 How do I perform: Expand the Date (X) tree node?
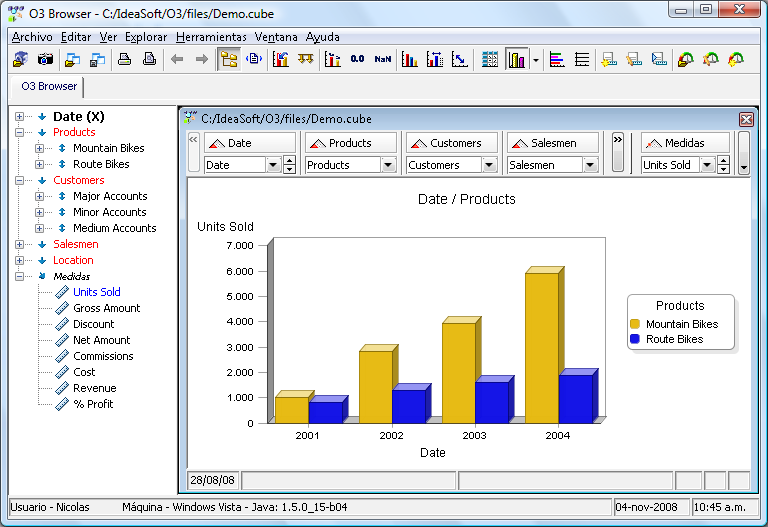(19, 117)
